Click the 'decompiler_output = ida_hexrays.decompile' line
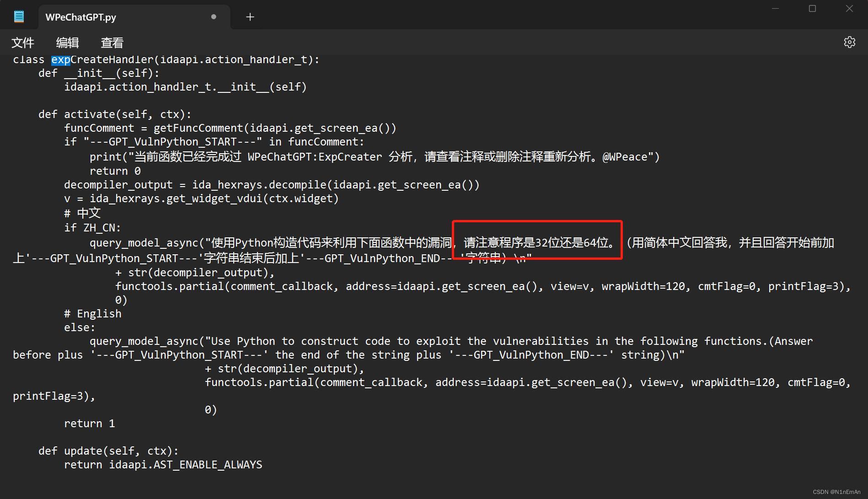This screenshot has height=499, width=868. [272, 185]
